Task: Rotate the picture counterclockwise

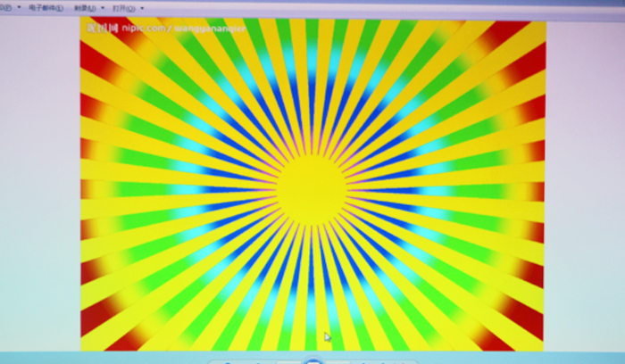Action: 366,362
